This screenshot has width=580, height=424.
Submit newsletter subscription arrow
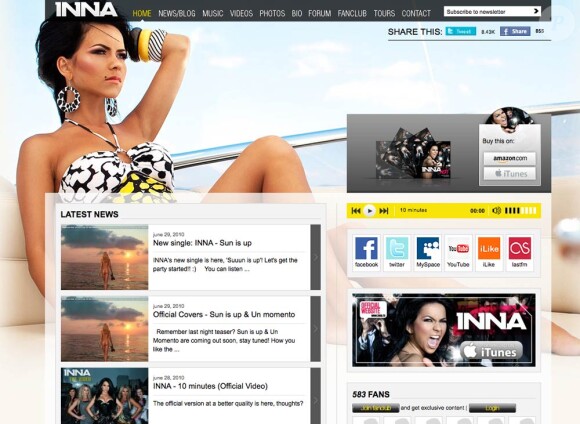click(x=536, y=11)
